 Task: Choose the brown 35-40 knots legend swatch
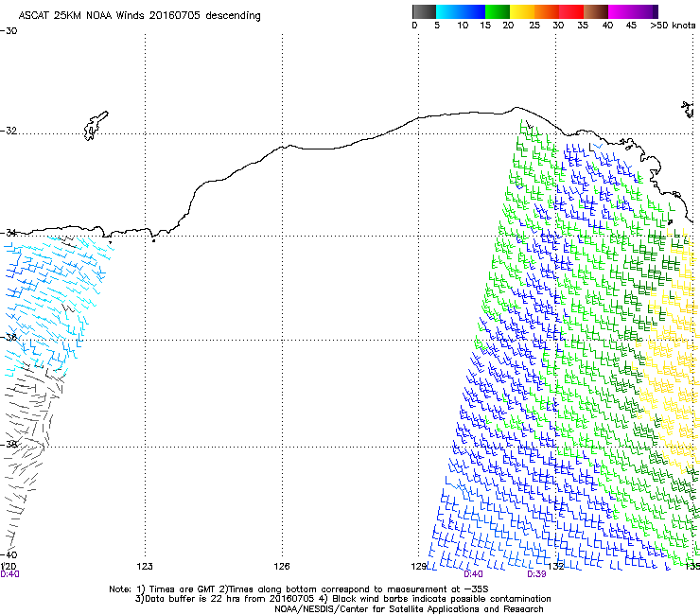point(596,11)
